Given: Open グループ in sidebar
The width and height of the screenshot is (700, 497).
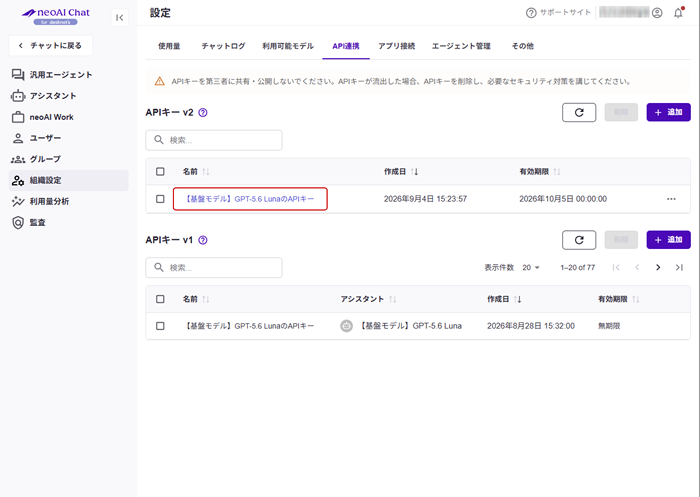Looking at the screenshot, I should (x=68, y=159).
